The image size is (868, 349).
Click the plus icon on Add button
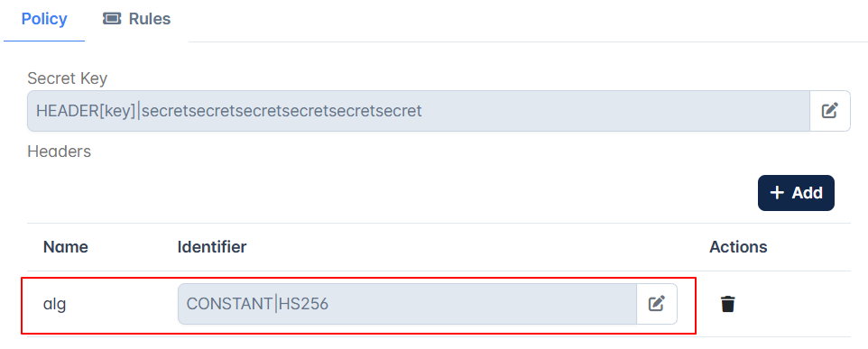tap(777, 192)
